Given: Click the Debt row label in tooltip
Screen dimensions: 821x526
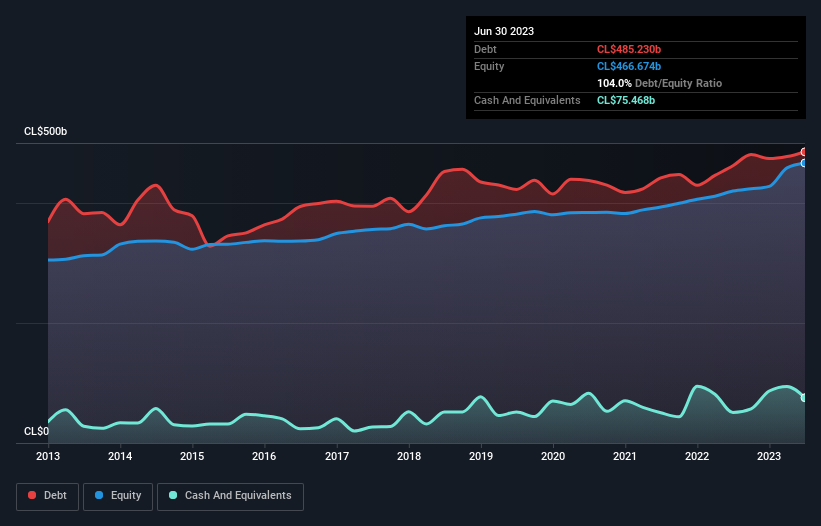Looking at the screenshot, I should point(485,49).
